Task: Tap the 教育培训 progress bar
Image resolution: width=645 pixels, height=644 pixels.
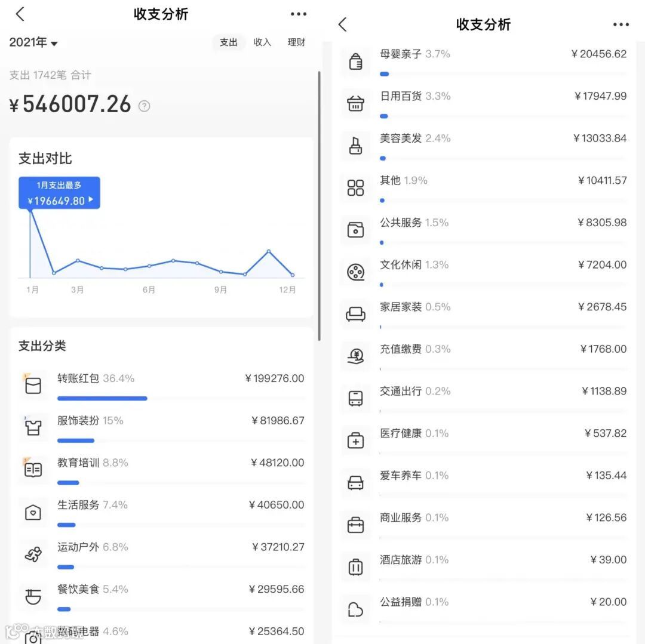Action: (68, 483)
